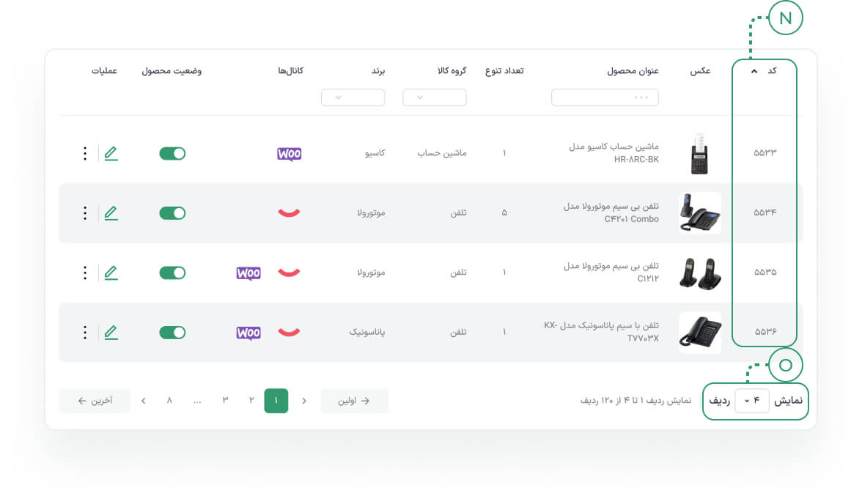Open the rows-per-page dropdown showing ۴
Image resolution: width=862 pixels, height=504 pixels.
751,401
